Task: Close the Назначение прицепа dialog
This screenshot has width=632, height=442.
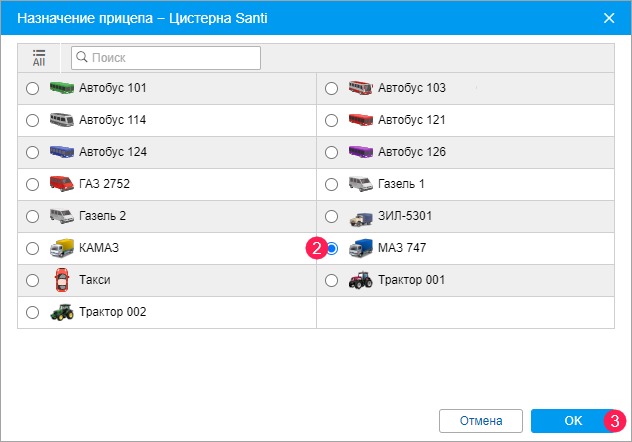Action: [x=609, y=18]
